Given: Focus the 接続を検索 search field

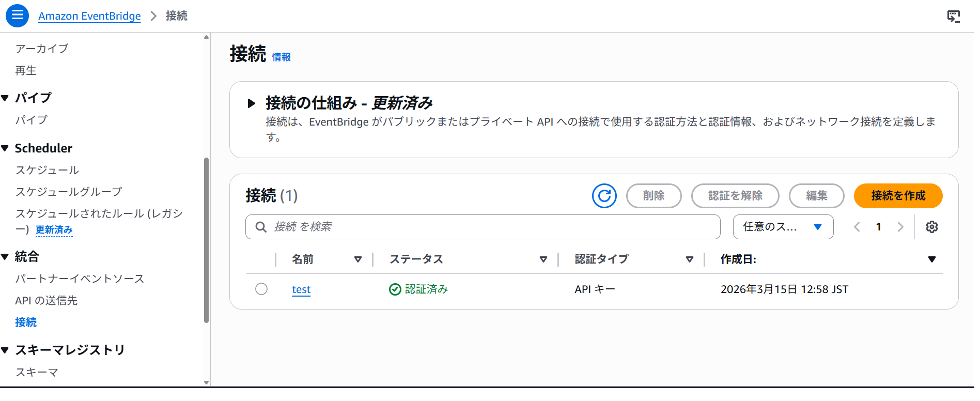Looking at the screenshot, I should (x=483, y=227).
